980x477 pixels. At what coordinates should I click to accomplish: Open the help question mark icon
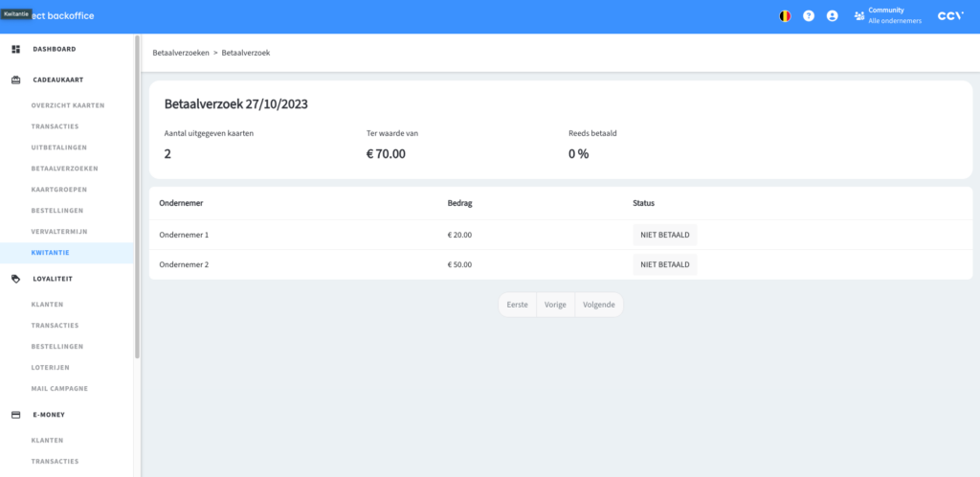point(809,16)
